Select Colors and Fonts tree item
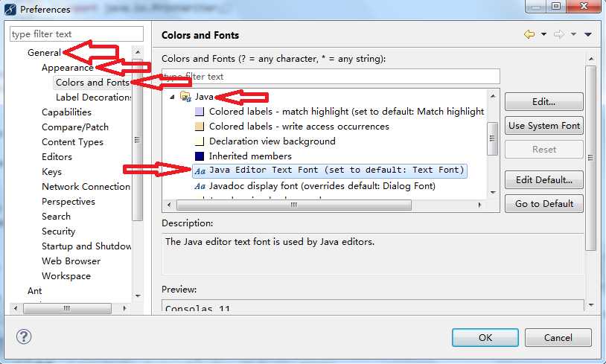This screenshot has height=364, width=606. point(92,83)
